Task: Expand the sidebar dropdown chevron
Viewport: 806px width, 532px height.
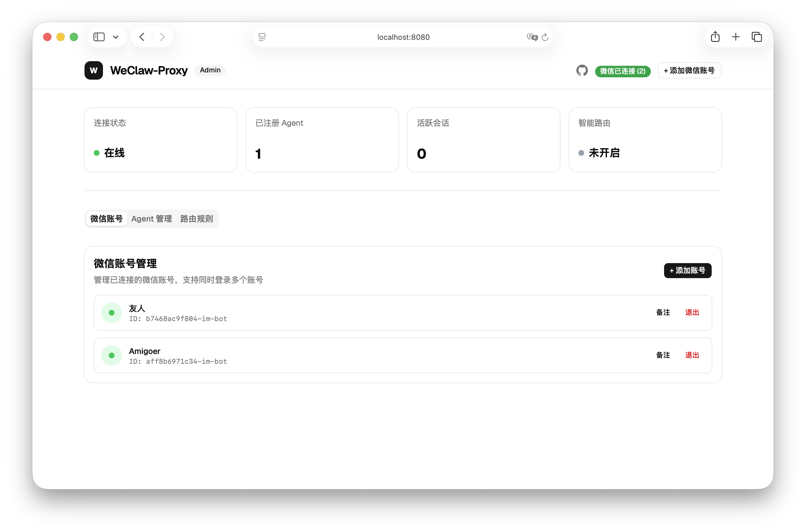Action: point(116,37)
